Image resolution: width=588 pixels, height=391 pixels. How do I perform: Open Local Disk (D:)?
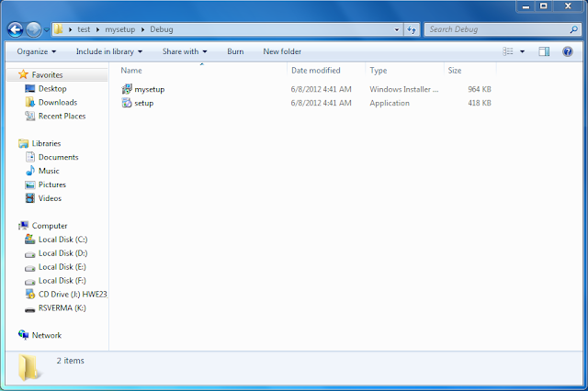(x=63, y=253)
